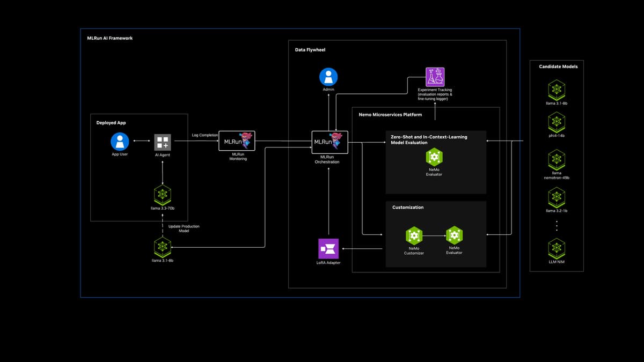644x362 pixels.
Task: Select the NeMo Customizer gear icon
Action: [x=414, y=236]
